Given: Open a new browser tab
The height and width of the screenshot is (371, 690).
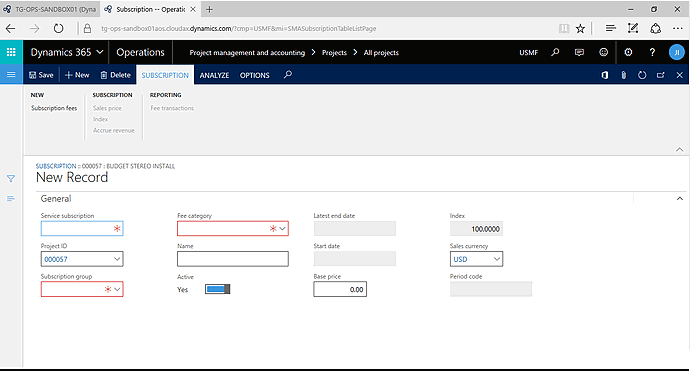Looking at the screenshot, I should pyautogui.click(x=209, y=9).
